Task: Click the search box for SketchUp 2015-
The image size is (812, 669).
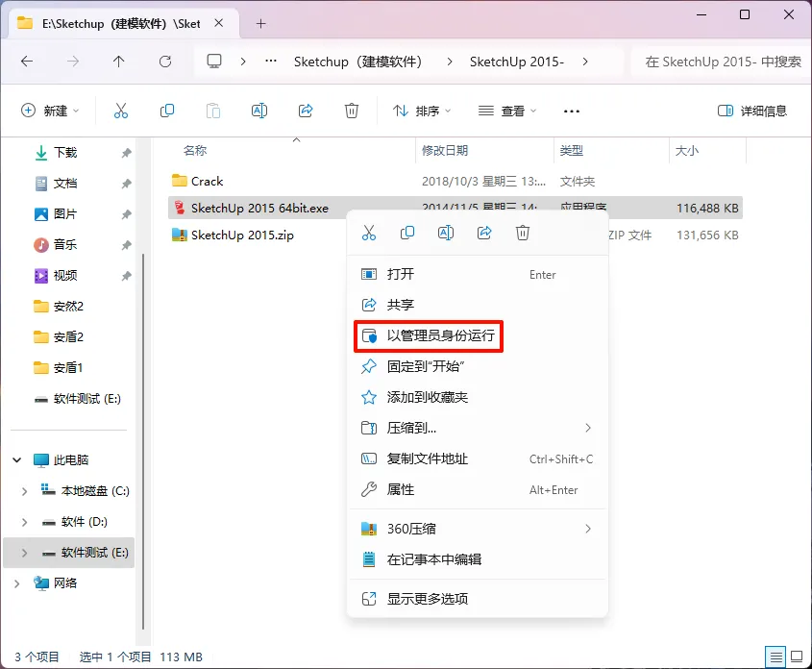Action: [722, 62]
